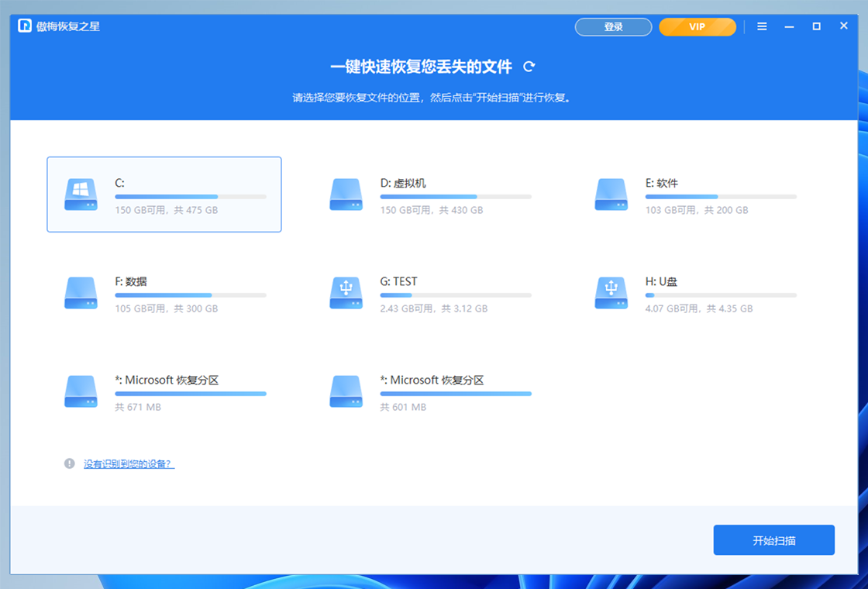Click the E: 软件 label
The height and width of the screenshot is (589, 868).
(662, 183)
